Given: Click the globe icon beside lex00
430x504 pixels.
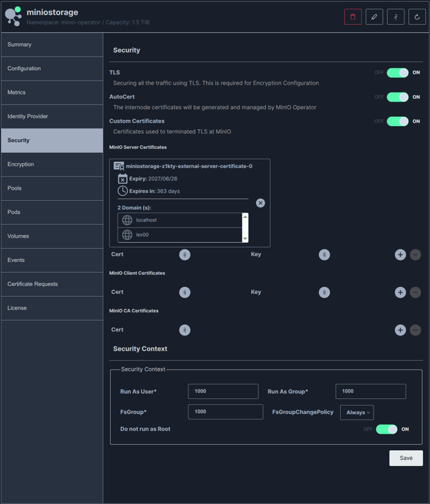Looking at the screenshot, I should click(127, 235).
